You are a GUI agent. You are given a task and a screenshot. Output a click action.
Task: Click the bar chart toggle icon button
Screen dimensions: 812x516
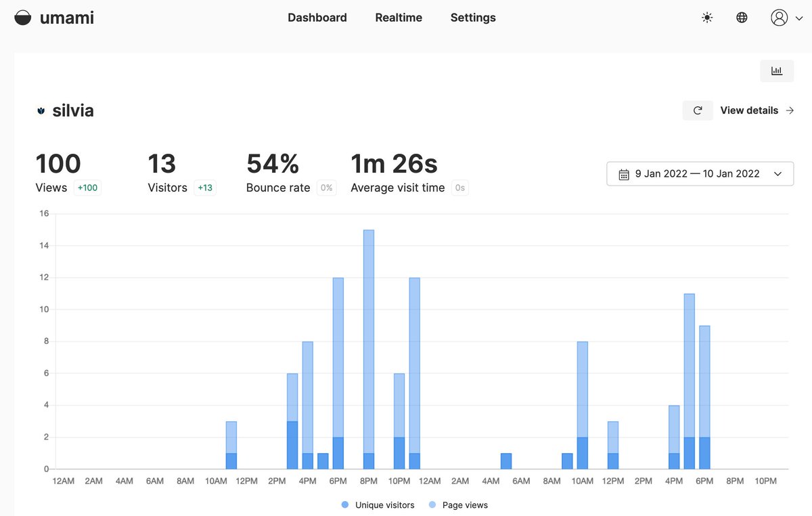tap(776, 71)
